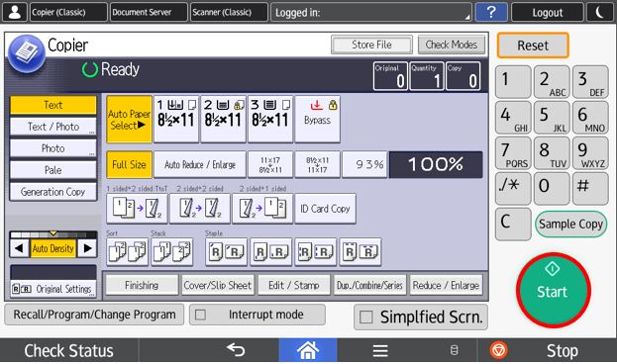Open the help question mark icon

click(491, 12)
